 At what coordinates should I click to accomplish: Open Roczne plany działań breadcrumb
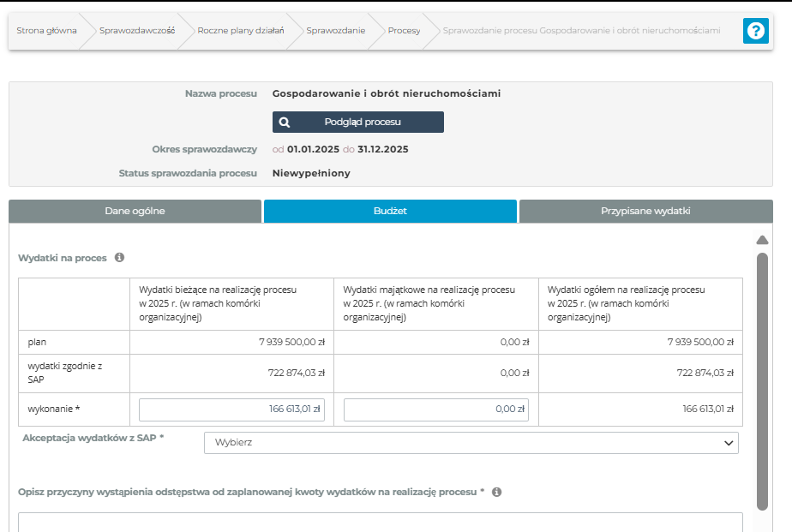tap(240, 31)
